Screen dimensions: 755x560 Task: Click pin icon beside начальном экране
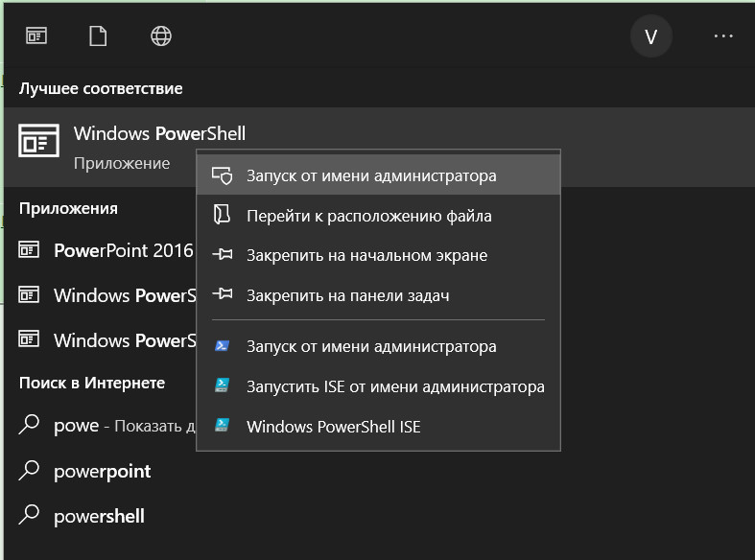pos(223,253)
